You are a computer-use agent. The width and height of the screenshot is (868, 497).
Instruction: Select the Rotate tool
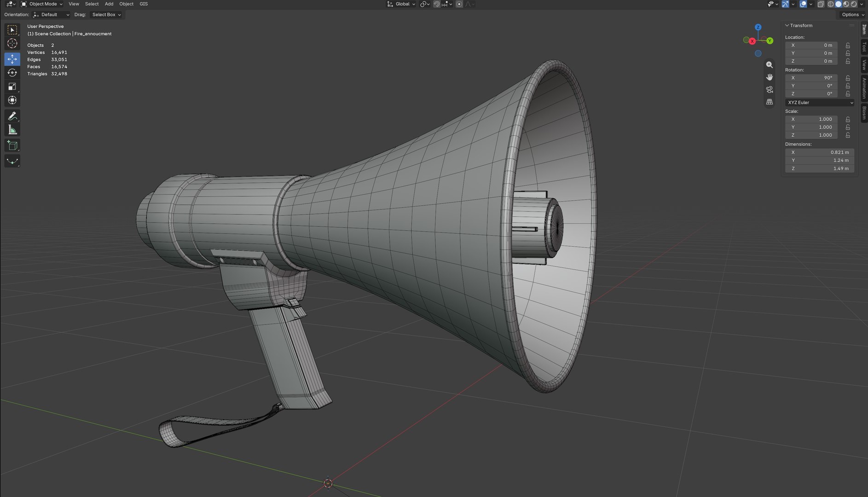pyautogui.click(x=12, y=73)
